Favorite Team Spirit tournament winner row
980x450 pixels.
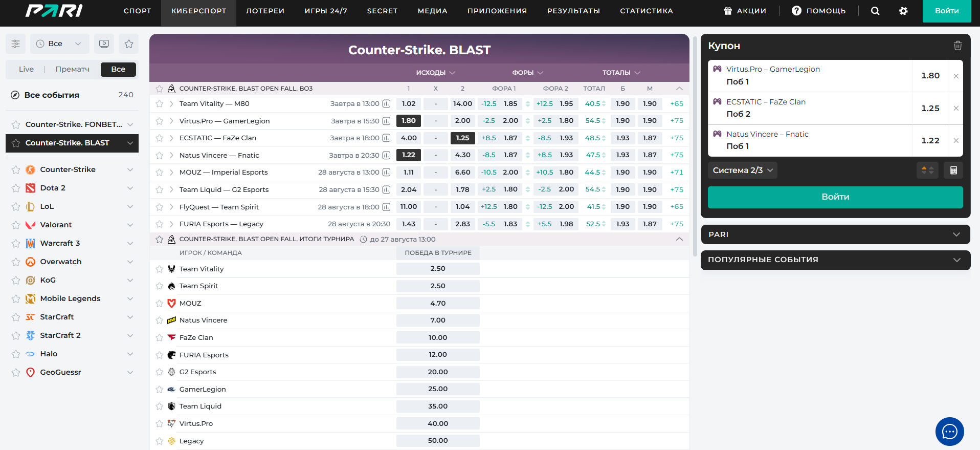(x=160, y=286)
